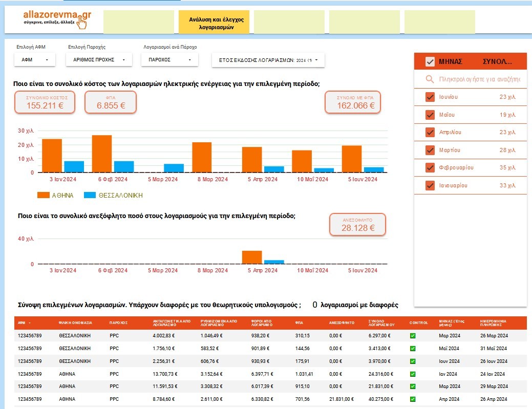The width and height of the screenshot is (532, 409).
Task: Select the Ανάλυση και έλεγχος λογαριασμών tab
Action: tap(214, 23)
